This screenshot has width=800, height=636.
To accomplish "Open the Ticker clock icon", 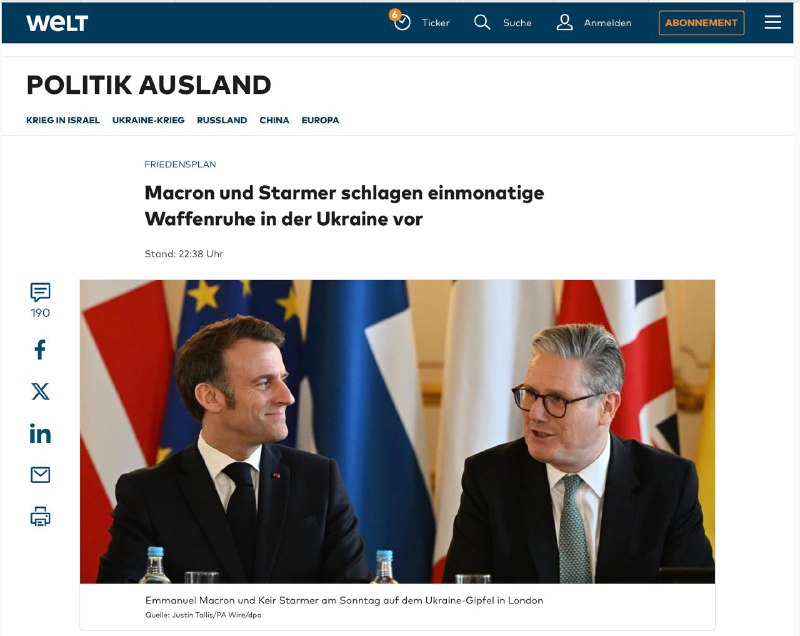I will pos(401,22).
